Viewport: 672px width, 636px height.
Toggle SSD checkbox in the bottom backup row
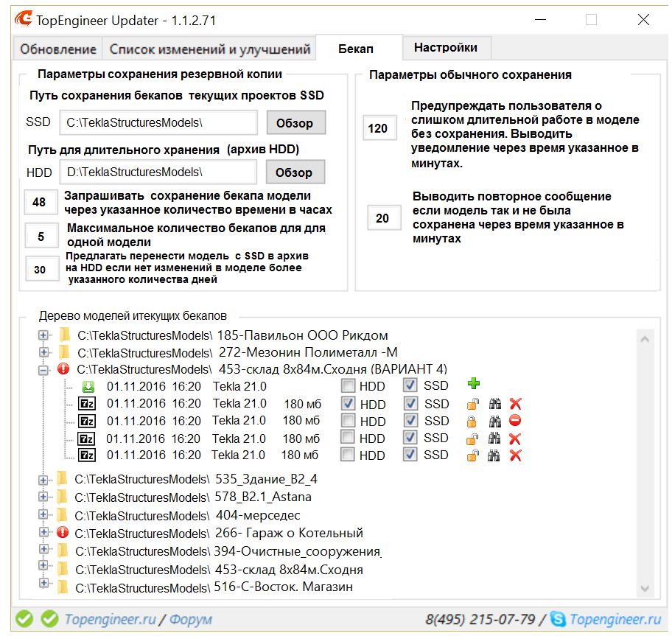click(410, 454)
